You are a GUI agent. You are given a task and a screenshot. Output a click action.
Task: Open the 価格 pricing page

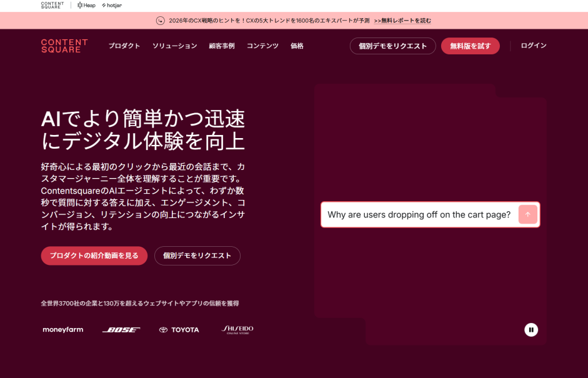pyautogui.click(x=297, y=46)
